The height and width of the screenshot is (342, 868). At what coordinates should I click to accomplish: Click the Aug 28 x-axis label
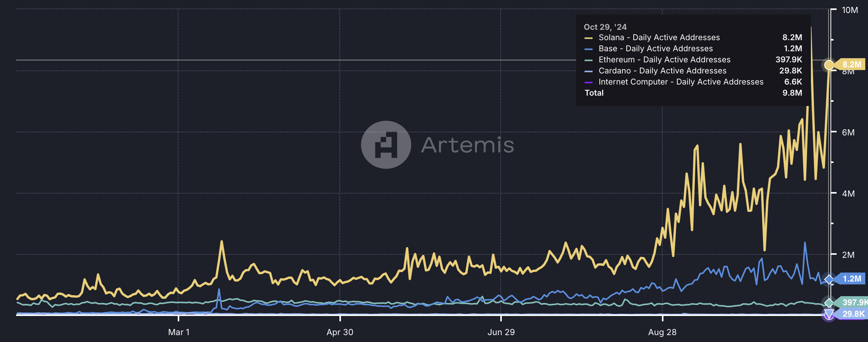click(662, 332)
